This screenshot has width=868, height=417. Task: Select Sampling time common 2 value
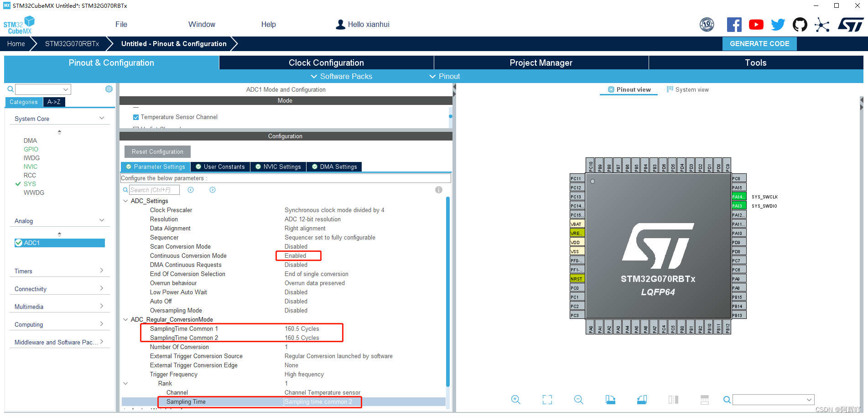click(318, 401)
